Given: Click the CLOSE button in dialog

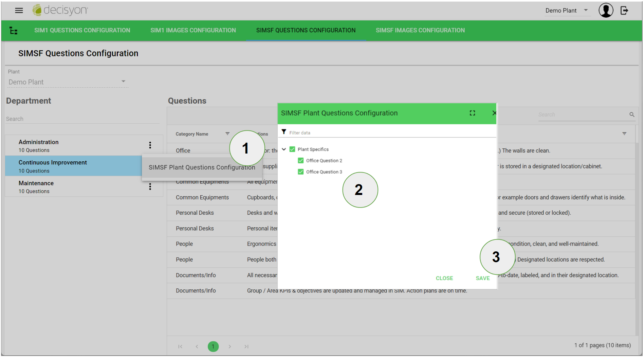Looking at the screenshot, I should (444, 278).
